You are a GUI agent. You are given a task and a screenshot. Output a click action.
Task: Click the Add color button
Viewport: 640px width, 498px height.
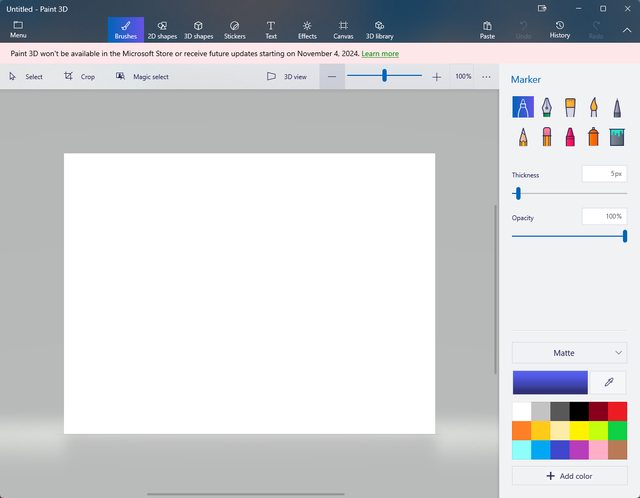569,476
